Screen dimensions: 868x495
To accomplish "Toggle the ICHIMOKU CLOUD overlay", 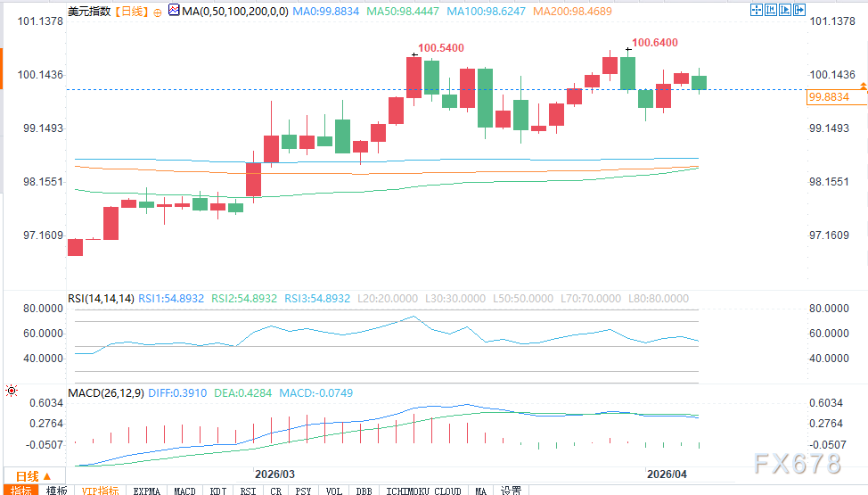I will 423,490.
